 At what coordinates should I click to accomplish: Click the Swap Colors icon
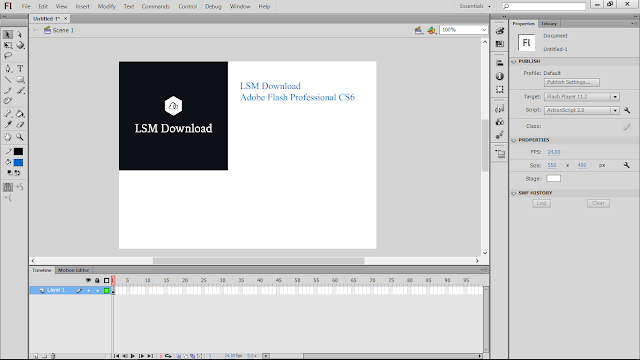(18, 173)
